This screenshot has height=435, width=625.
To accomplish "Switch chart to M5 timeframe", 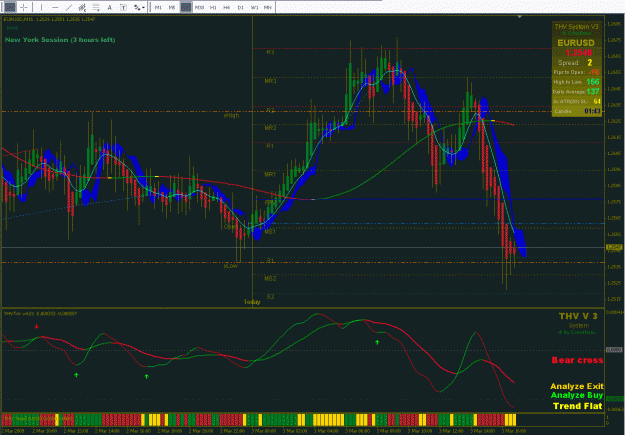I will 172,7.
